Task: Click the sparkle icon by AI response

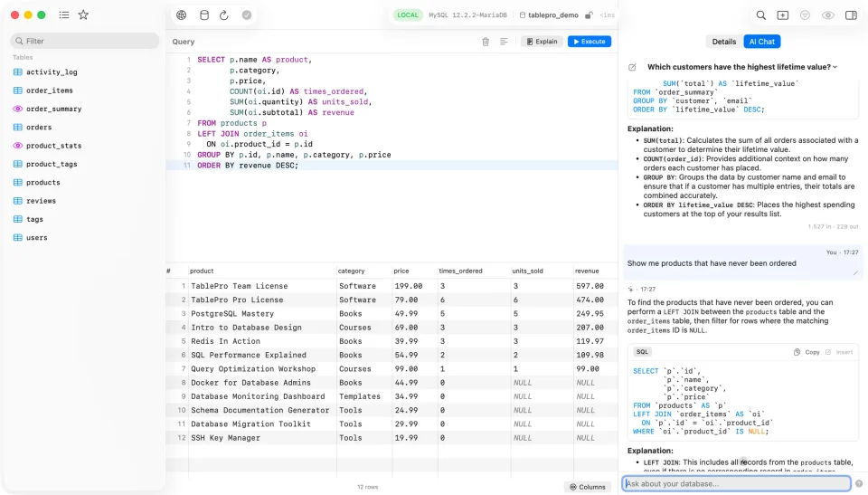Action: pos(630,289)
